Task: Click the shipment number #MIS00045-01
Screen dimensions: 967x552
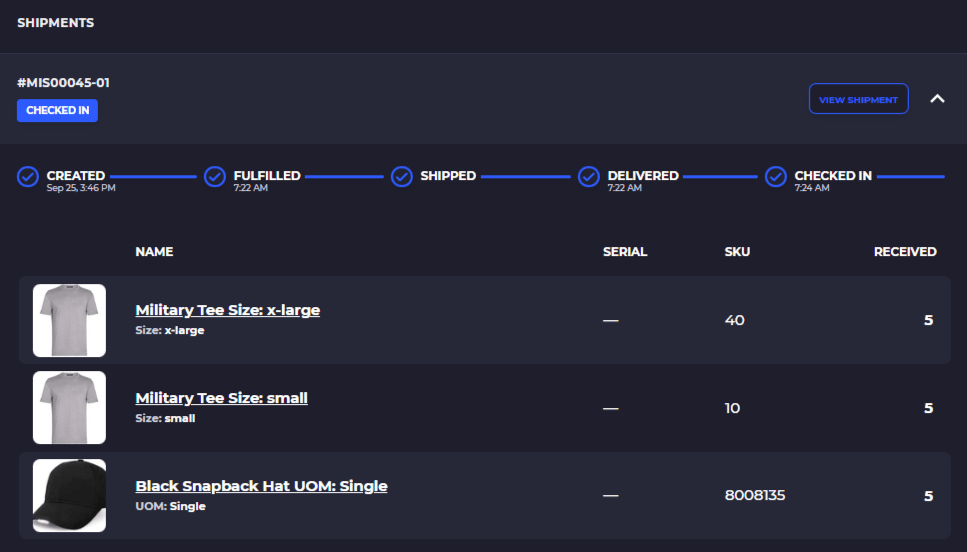Action: point(64,83)
